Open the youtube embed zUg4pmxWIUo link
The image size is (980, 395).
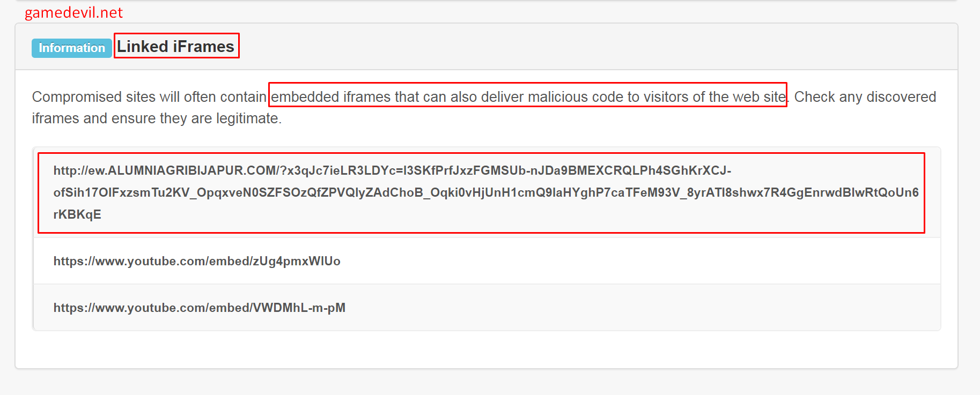coord(197,261)
